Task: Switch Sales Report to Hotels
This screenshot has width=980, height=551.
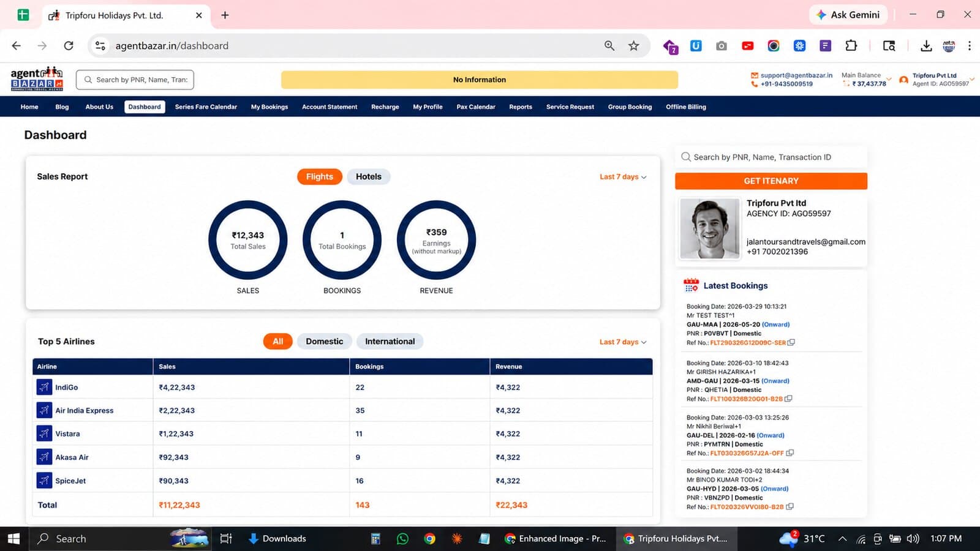Action: point(369,176)
